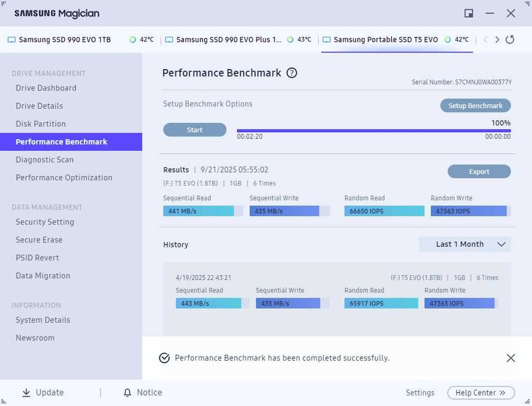This screenshot has width=532, height=406.
Task: Click the 47363 IOPS result under Results
Action: pyautogui.click(x=471, y=211)
